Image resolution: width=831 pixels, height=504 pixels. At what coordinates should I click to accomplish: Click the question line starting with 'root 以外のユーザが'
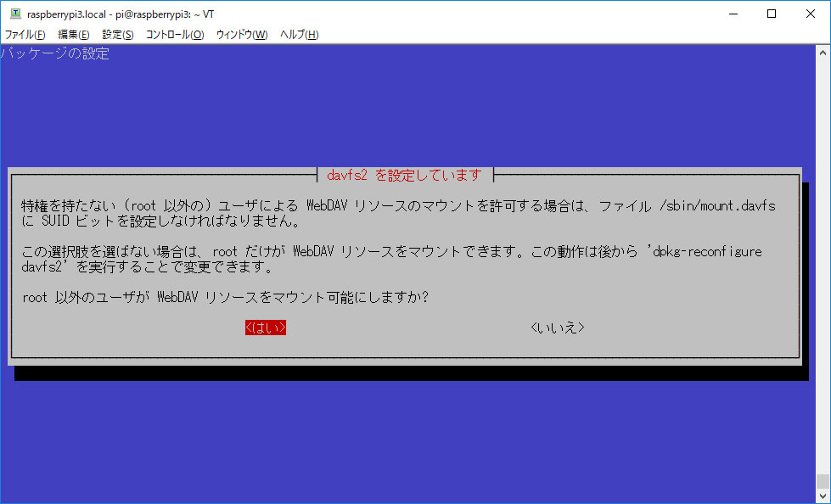225,297
